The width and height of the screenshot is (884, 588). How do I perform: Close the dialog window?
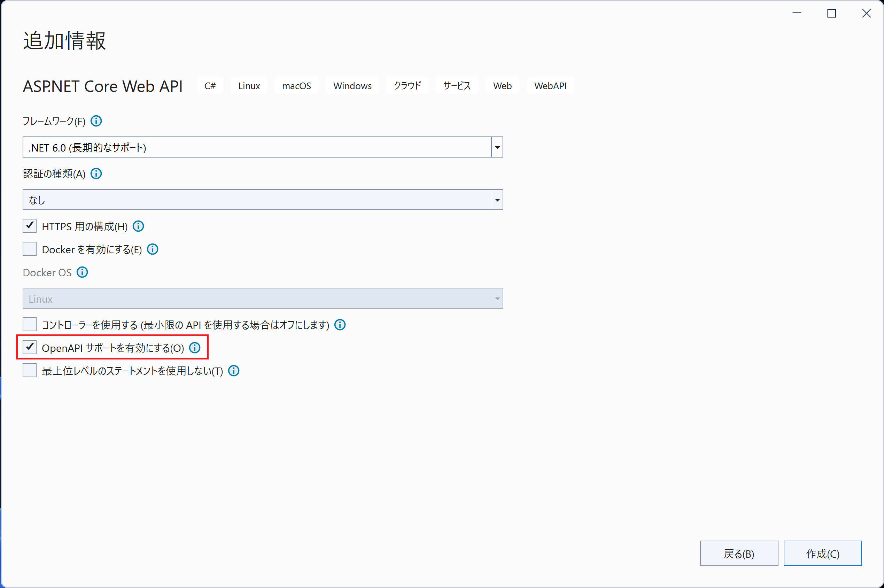[x=866, y=14]
